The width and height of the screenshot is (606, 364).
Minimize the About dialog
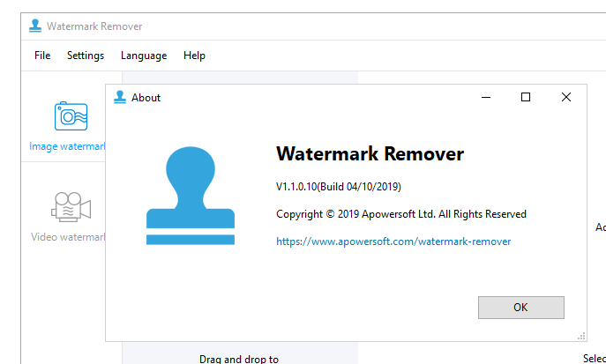click(485, 98)
